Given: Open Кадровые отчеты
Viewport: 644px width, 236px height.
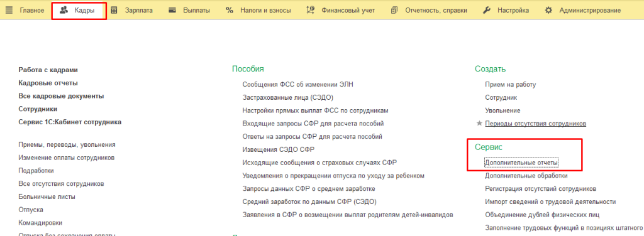Looking at the screenshot, I should click(48, 83).
